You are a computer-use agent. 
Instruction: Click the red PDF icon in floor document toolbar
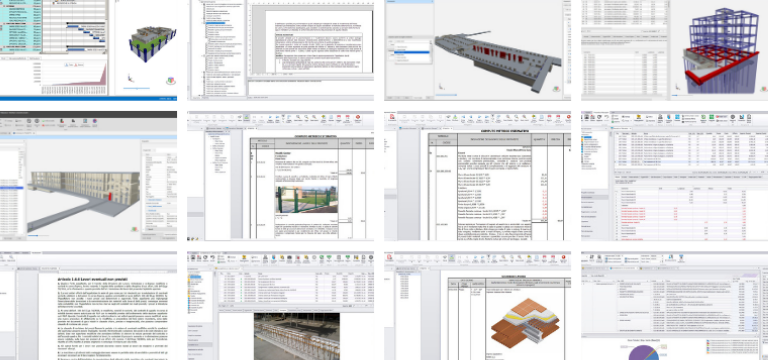tap(389, 257)
